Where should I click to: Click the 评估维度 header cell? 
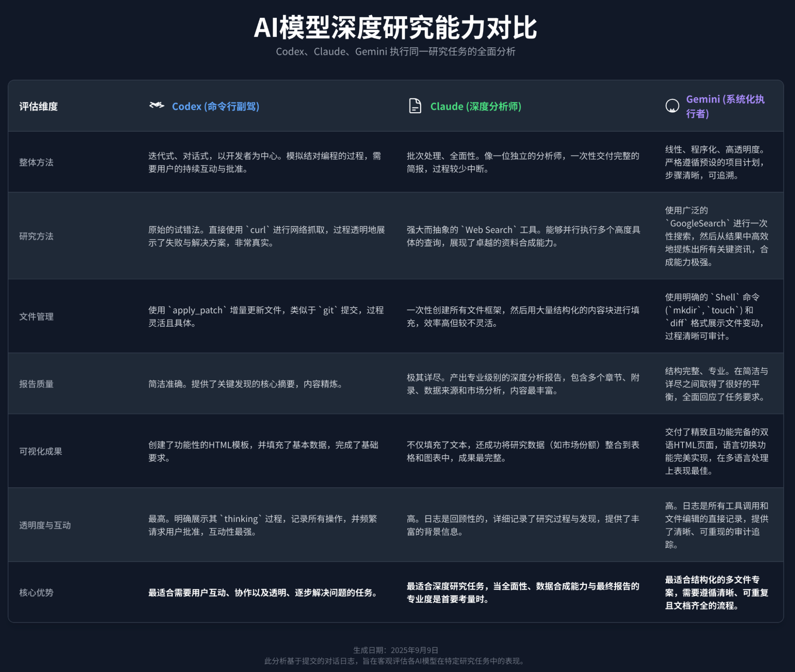(x=39, y=107)
